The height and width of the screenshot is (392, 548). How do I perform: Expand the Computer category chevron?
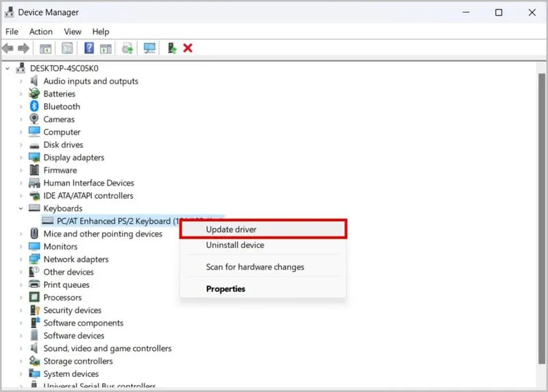pos(21,132)
